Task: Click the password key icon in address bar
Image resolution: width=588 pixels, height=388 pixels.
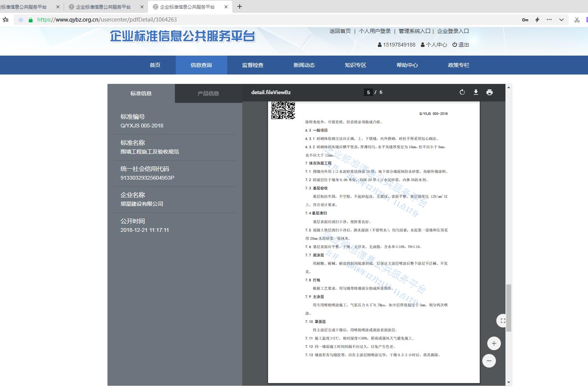Action: coord(525,20)
